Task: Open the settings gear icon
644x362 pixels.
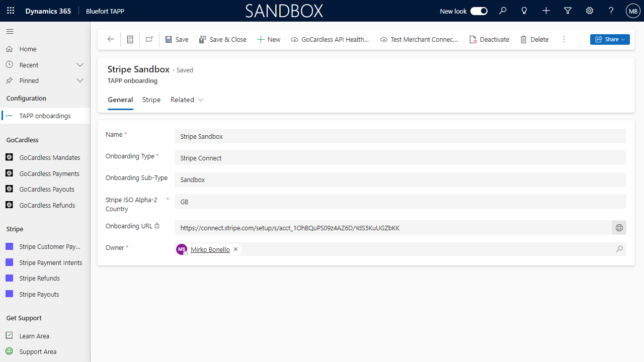Action: (590, 11)
